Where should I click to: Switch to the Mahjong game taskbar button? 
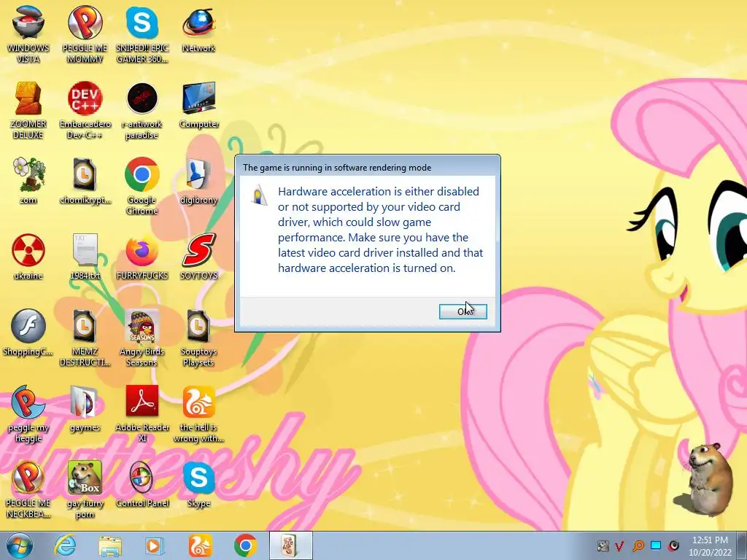pyautogui.click(x=290, y=545)
